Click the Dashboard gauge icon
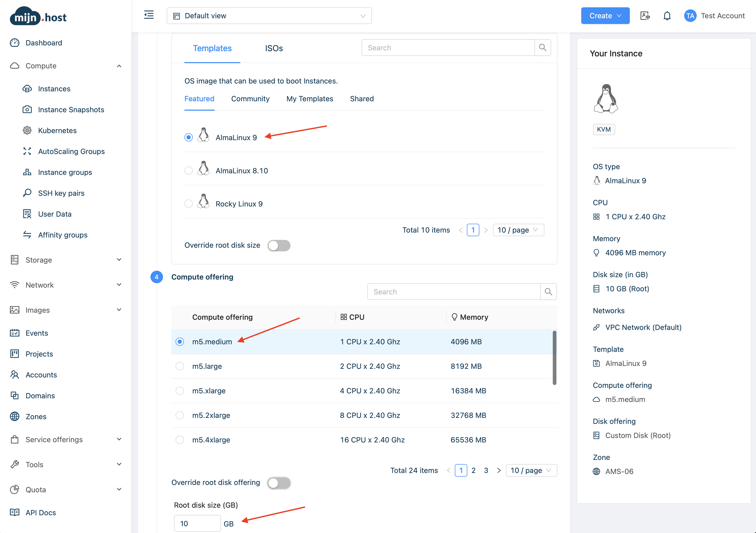The image size is (756, 533). click(x=14, y=43)
